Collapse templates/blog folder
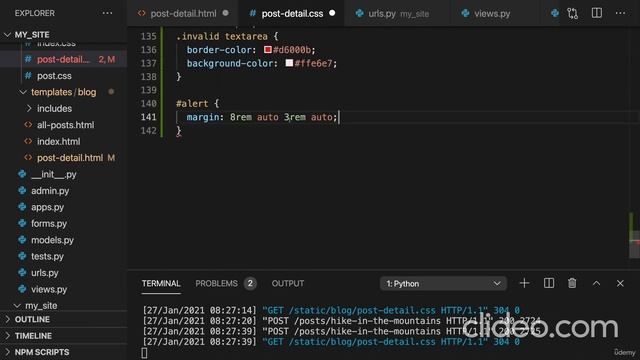Viewport: 640px width, 360px height. (23, 92)
